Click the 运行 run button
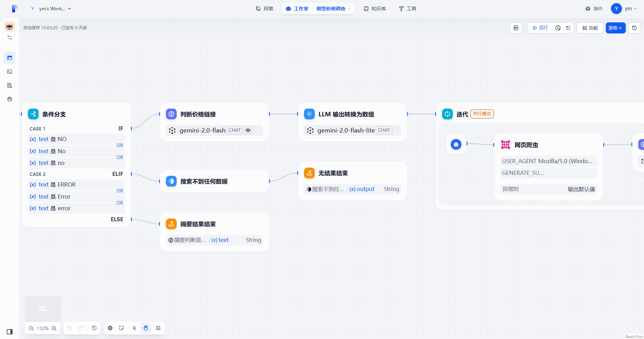Viewport: 644px width, 339px height. click(x=540, y=28)
